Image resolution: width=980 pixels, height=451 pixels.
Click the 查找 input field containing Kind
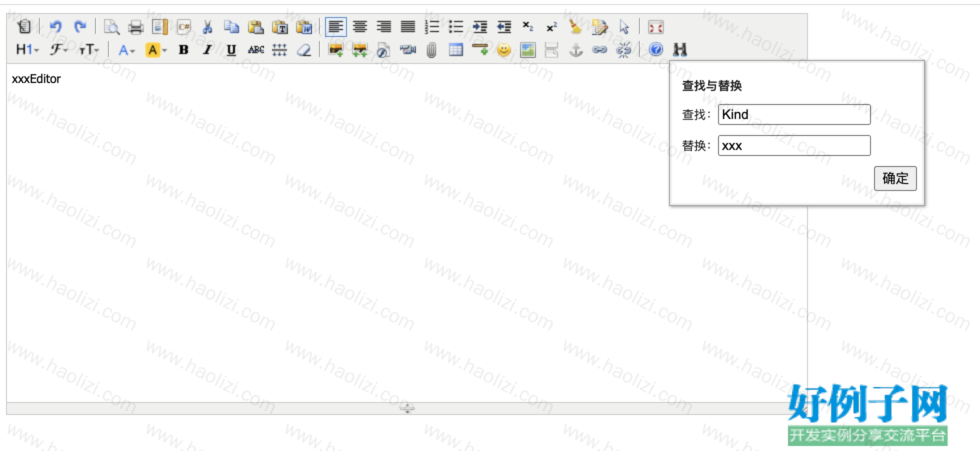tap(794, 114)
